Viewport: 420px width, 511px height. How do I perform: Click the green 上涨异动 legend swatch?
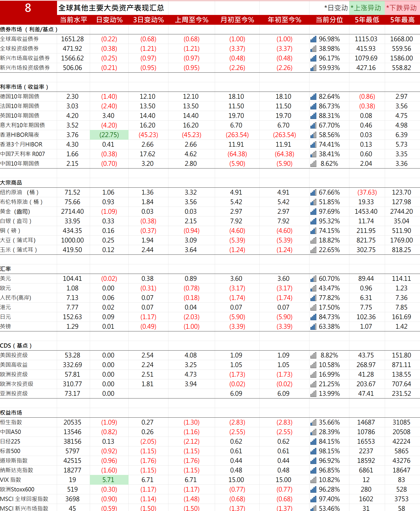(x=367, y=8)
